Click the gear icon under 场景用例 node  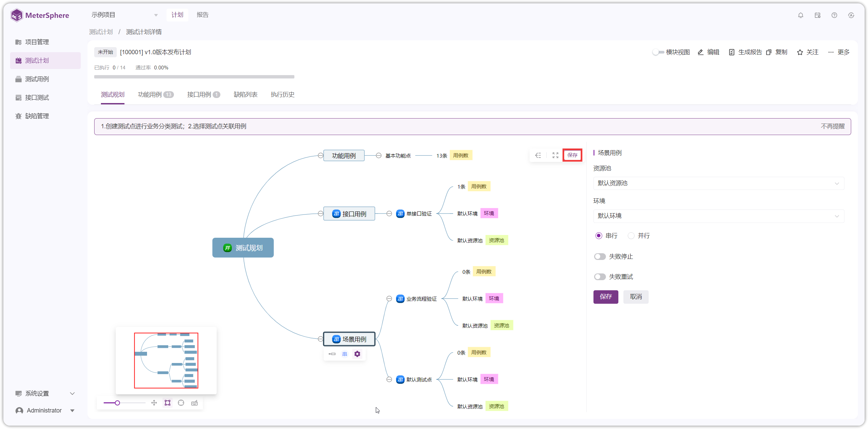pos(357,354)
